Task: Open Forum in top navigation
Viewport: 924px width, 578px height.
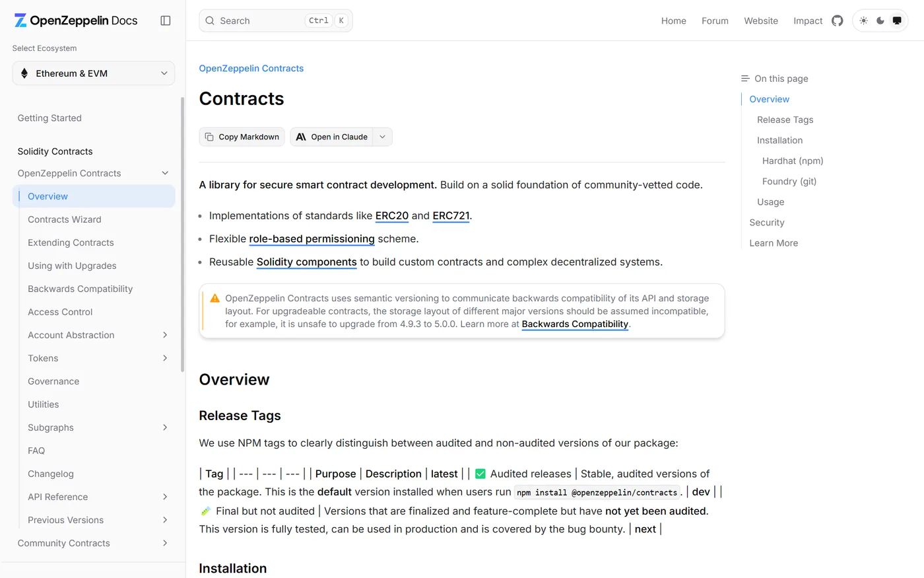Action: (x=715, y=20)
